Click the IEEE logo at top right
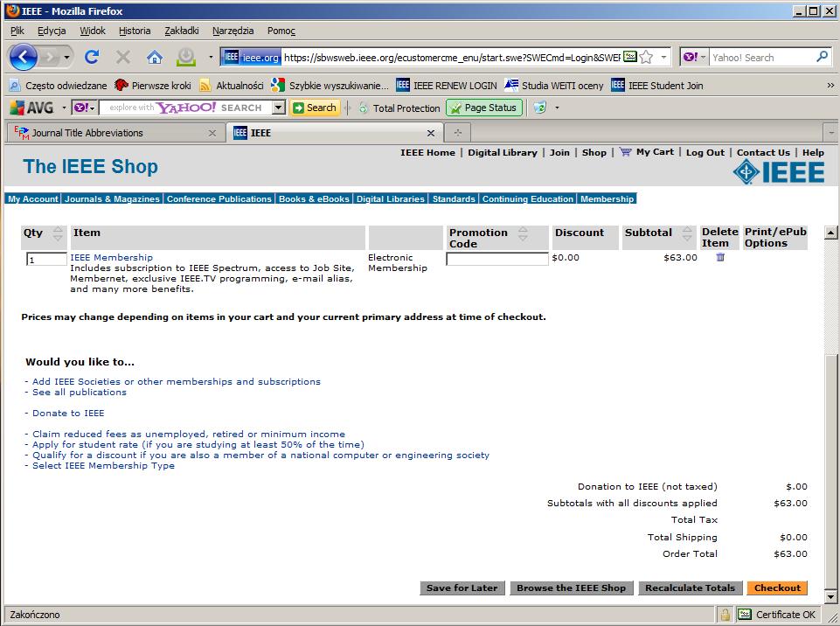Image resolution: width=840 pixels, height=626 pixels. point(779,172)
